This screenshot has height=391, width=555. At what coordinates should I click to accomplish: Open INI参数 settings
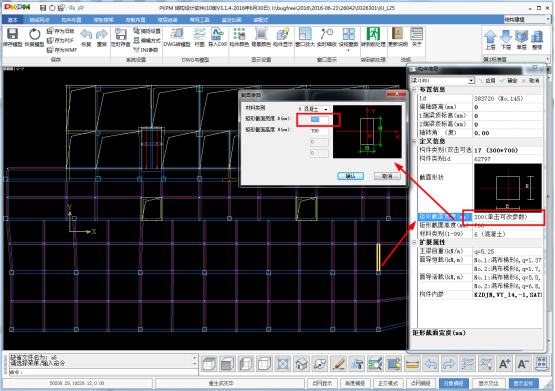pos(146,50)
